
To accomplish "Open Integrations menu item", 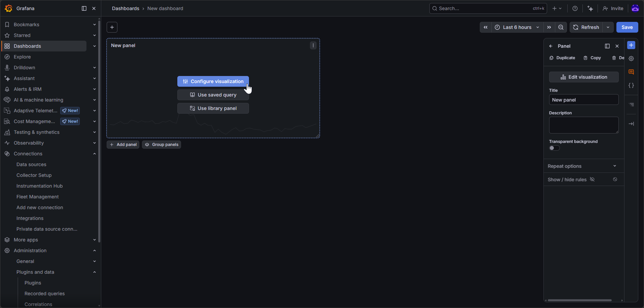I will coord(30,218).
